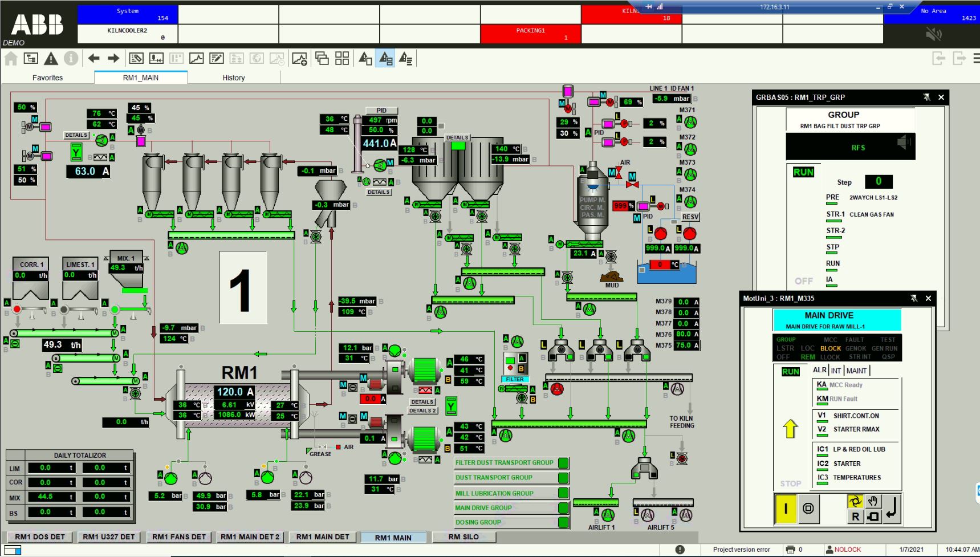Open the structure tree browser icon
Screen dimensions: 980x557
[31, 58]
